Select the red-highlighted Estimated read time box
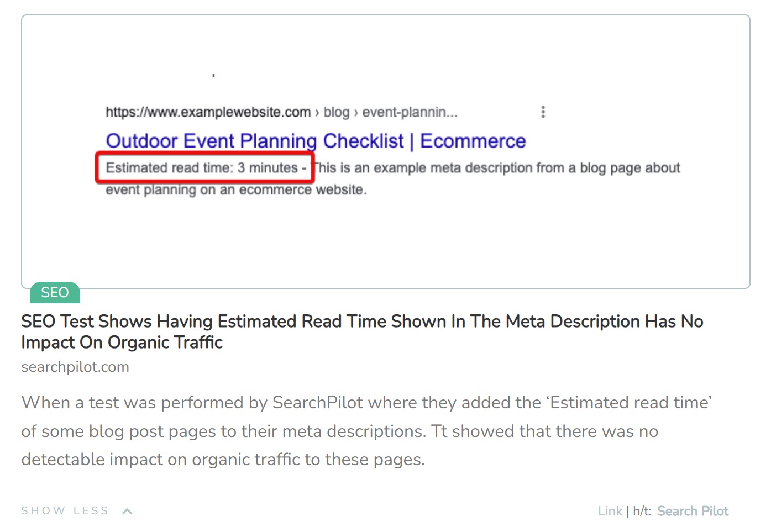The image size is (771, 532). point(204,167)
